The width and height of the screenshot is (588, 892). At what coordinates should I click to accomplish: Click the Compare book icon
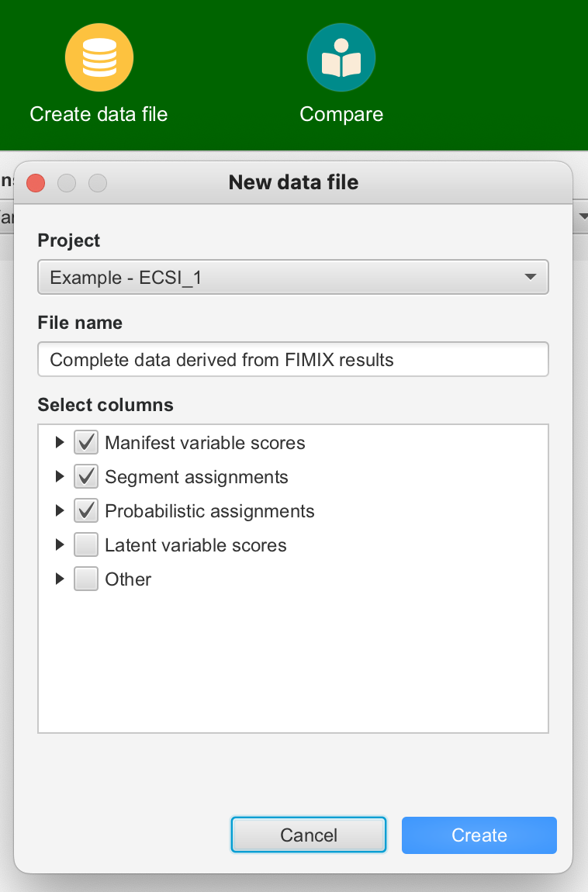(x=341, y=58)
